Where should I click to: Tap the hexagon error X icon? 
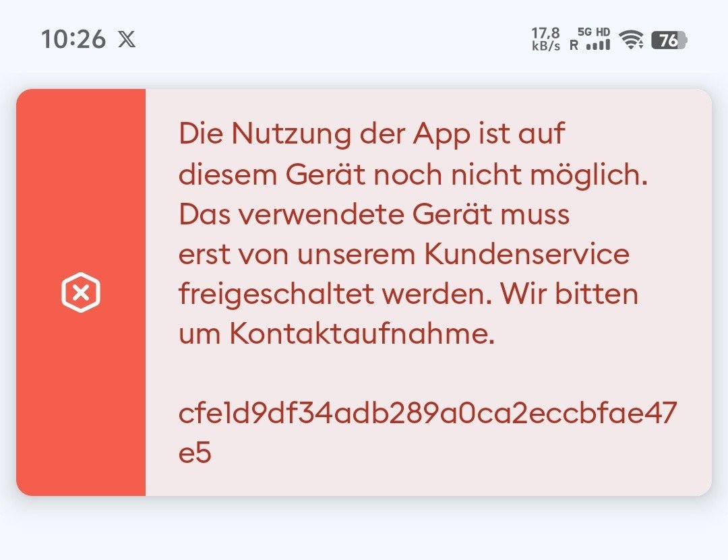(x=81, y=292)
